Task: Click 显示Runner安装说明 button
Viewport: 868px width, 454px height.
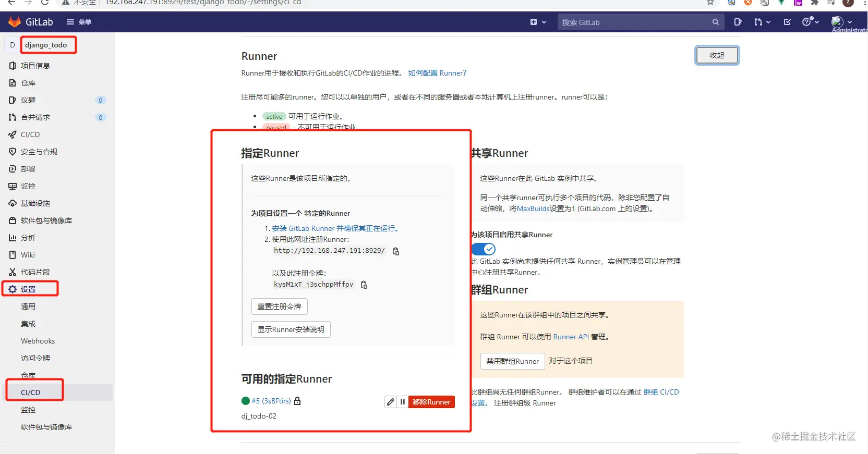Action: [291, 329]
